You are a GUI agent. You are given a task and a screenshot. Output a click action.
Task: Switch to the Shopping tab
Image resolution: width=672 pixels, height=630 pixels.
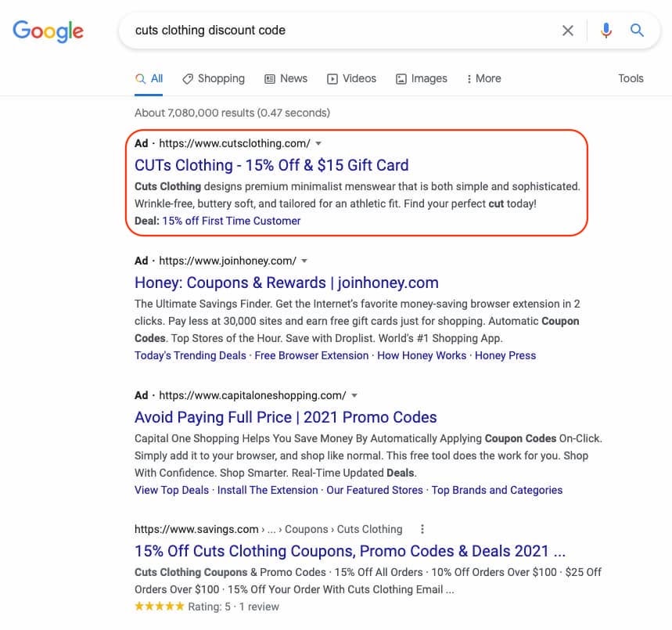pos(214,78)
